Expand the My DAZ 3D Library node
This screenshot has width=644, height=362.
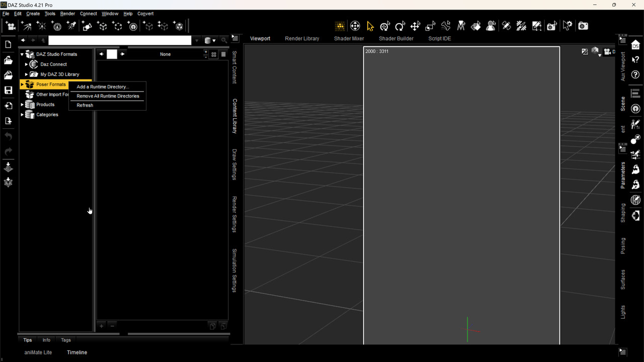pos(27,74)
